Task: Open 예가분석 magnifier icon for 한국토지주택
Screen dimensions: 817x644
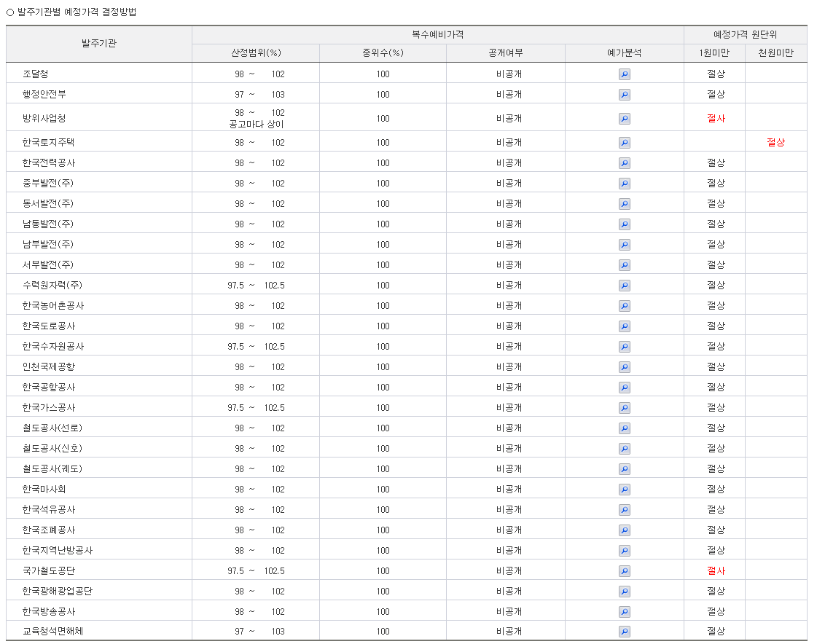Action: (x=624, y=143)
